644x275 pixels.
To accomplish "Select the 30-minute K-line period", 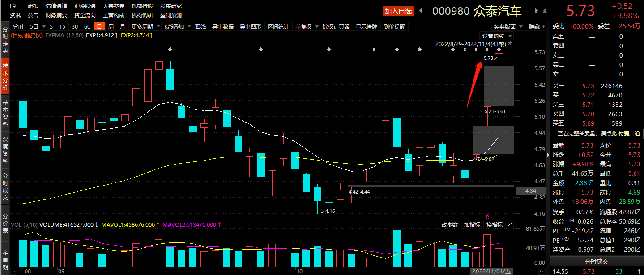I will (x=75, y=27).
